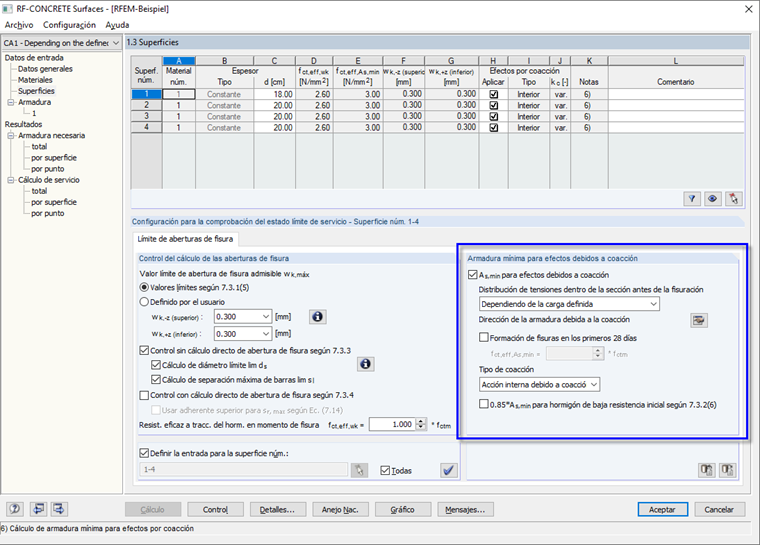Collapse the Armadura tree node
Image resolution: width=760 pixels, height=545 pixels.
11,102
